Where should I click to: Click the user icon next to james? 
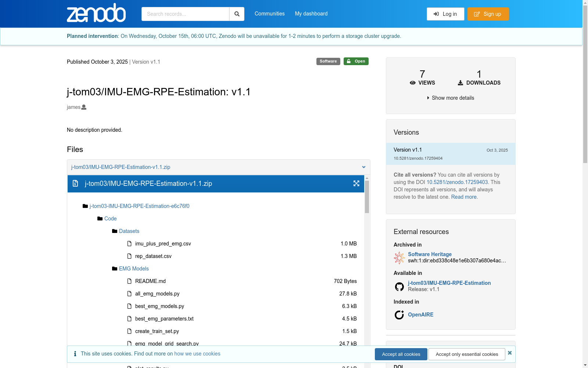click(84, 107)
